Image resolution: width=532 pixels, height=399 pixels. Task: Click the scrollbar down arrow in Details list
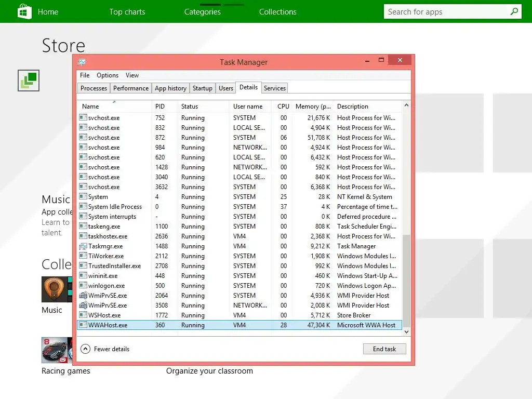[x=406, y=332]
